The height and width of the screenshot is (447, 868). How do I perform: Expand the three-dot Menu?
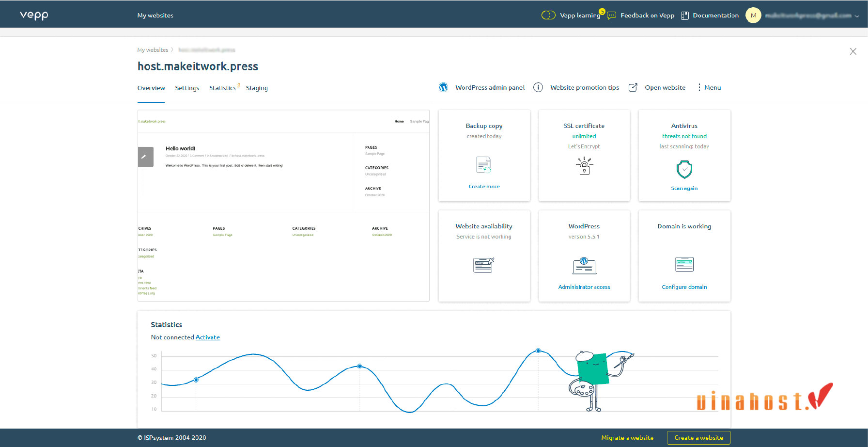tap(709, 87)
